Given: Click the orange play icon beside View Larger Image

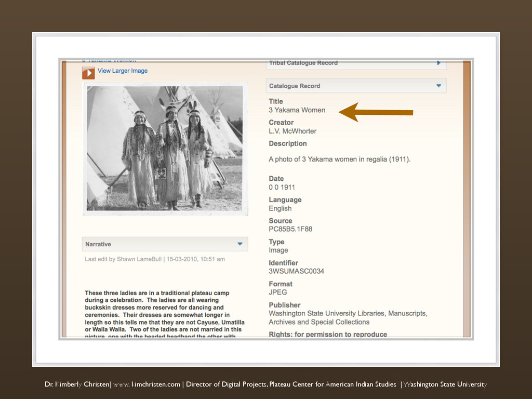Looking at the screenshot, I should pyautogui.click(x=88, y=73).
